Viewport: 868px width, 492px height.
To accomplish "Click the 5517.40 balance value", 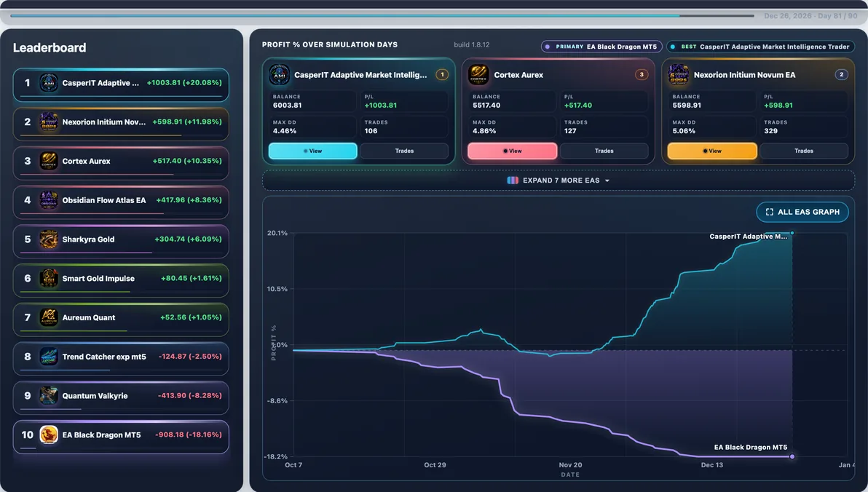I will click(486, 105).
